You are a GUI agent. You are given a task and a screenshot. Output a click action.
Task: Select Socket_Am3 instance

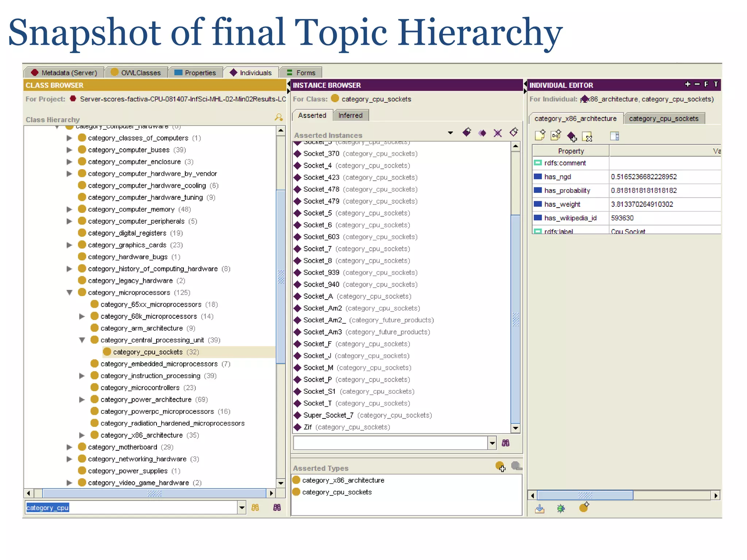pos(323,332)
